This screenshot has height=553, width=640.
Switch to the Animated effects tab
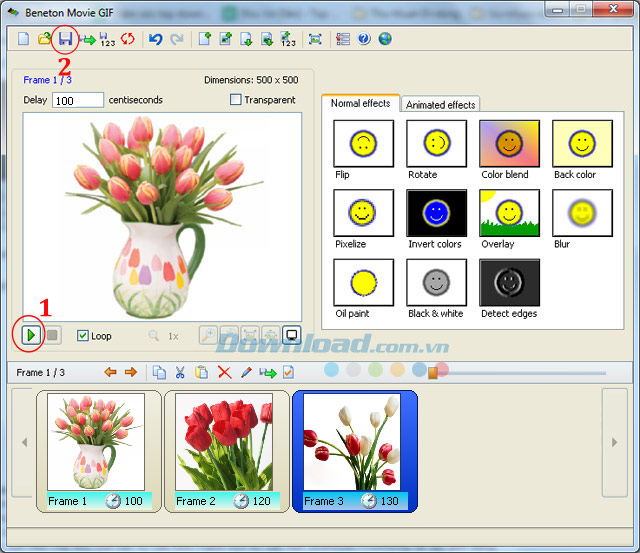point(440,104)
